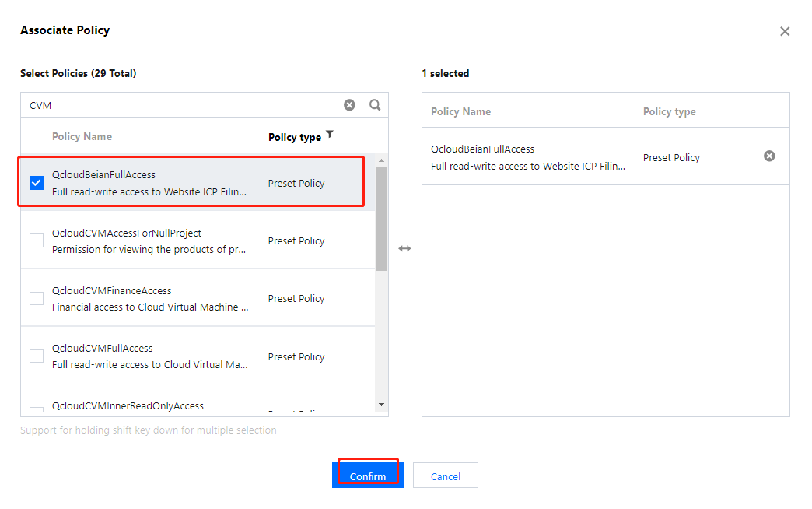The width and height of the screenshot is (812, 509).
Task: Uncheck the QcloudBeianFullAccess policy checkbox
Action: click(x=37, y=183)
